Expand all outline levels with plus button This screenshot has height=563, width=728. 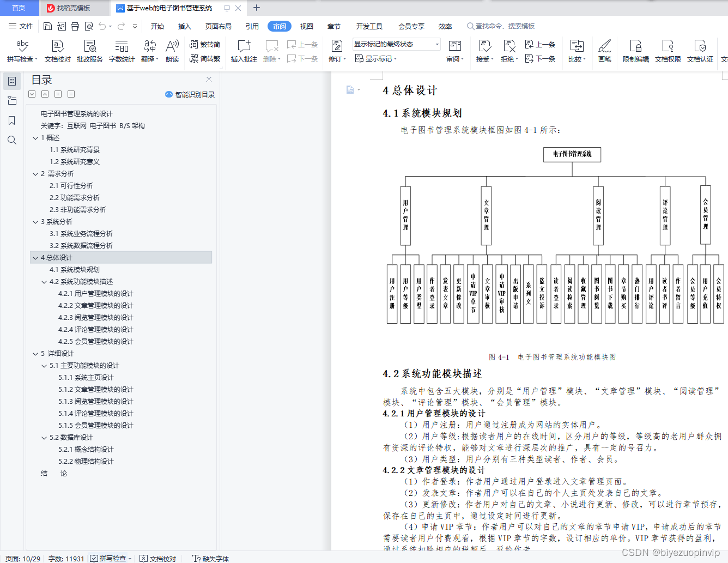58,94
